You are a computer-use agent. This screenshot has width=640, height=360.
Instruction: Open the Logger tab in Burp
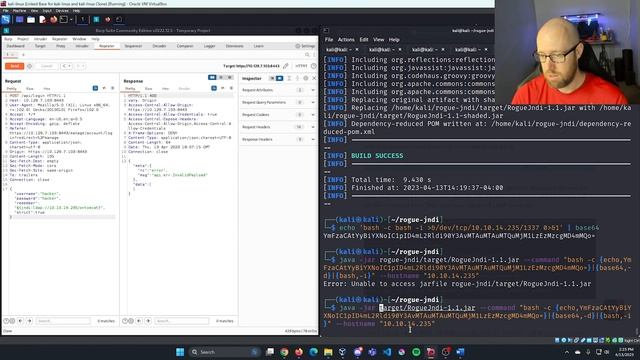click(x=209, y=46)
